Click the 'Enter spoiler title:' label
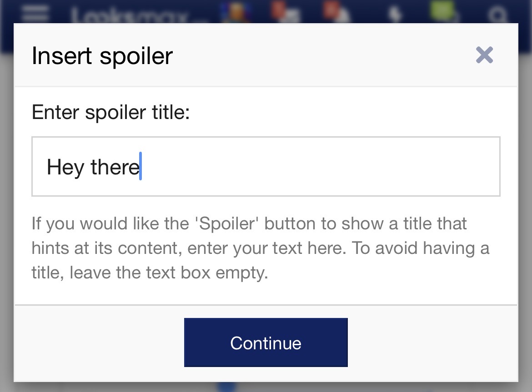532x392 pixels. 110,112
